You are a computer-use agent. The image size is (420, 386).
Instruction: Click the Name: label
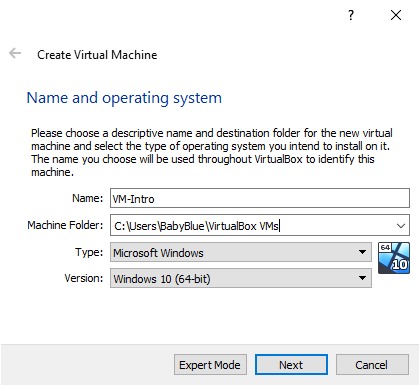[x=88, y=198]
